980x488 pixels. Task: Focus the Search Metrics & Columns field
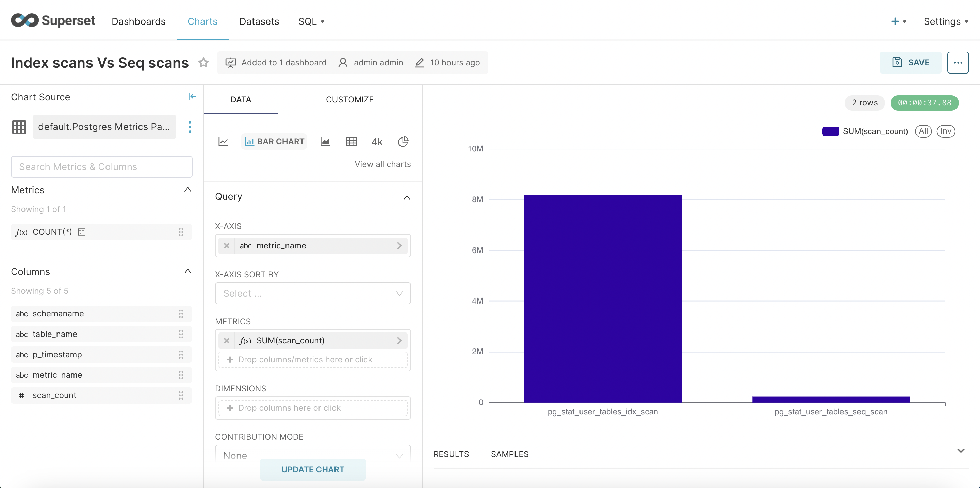coord(102,167)
